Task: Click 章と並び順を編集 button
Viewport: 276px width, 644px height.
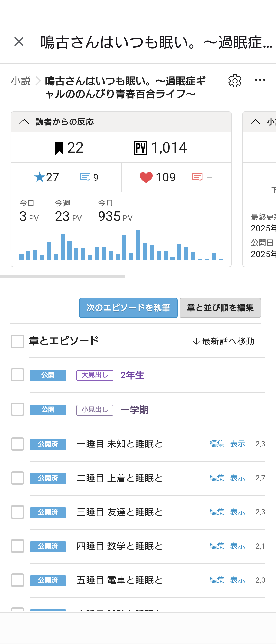Action: [220, 308]
